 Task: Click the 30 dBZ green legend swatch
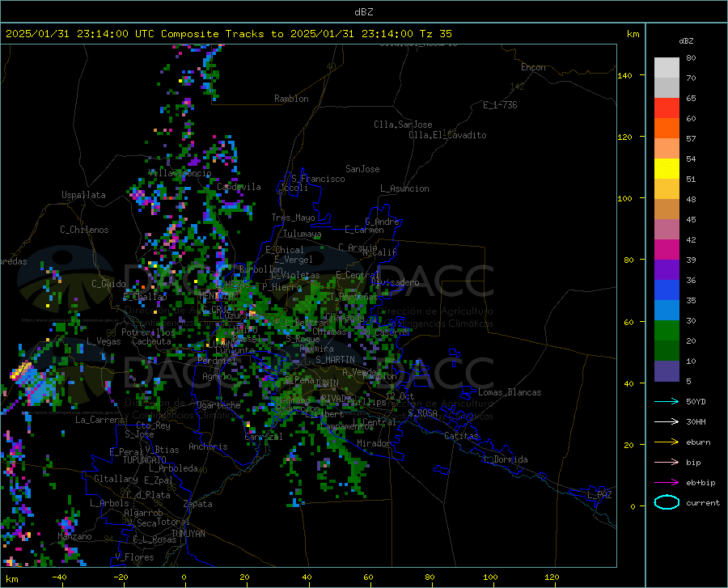pos(667,331)
